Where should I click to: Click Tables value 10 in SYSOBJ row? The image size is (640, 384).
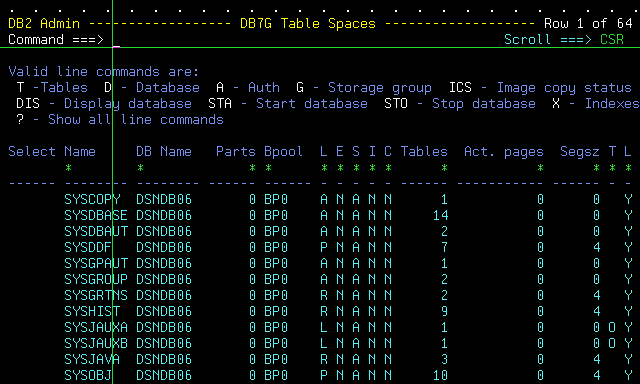point(440,375)
